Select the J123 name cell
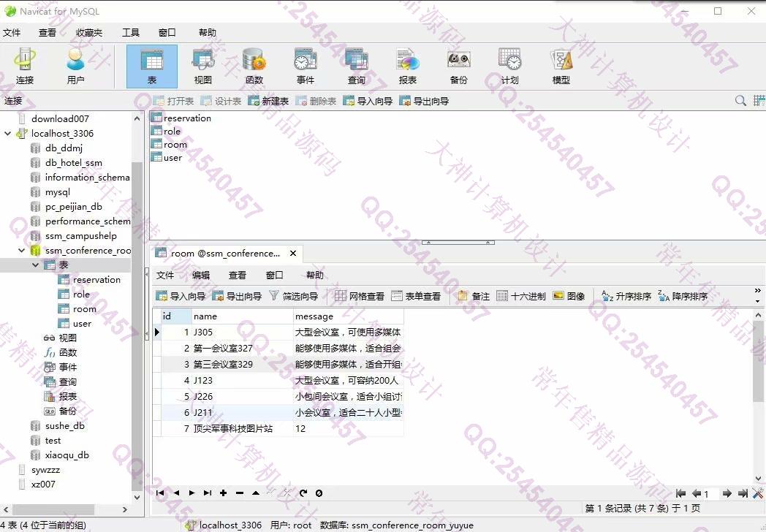The image size is (766, 532). (x=241, y=381)
